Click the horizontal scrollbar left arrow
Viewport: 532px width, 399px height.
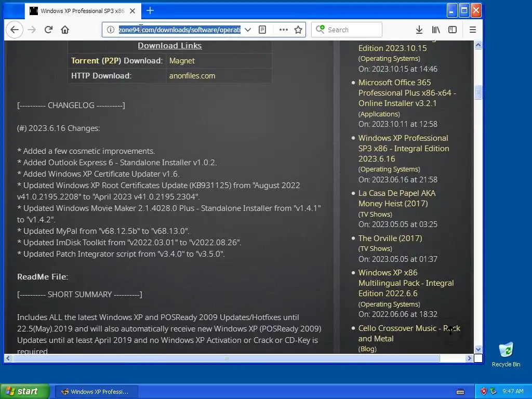click(8, 358)
